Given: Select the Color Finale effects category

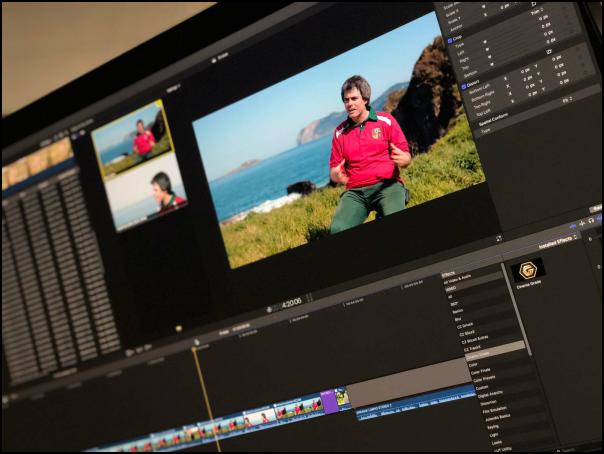Looking at the screenshot, I should point(480,371).
